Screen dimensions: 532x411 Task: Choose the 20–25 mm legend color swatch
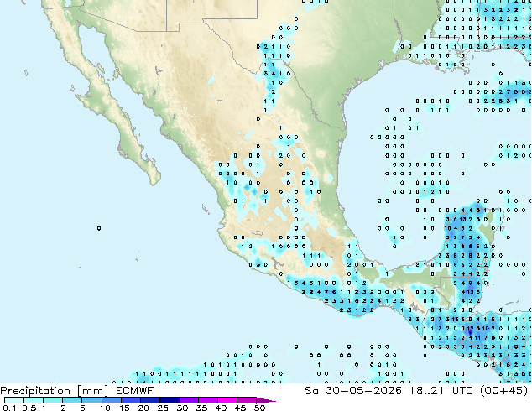(150, 400)
